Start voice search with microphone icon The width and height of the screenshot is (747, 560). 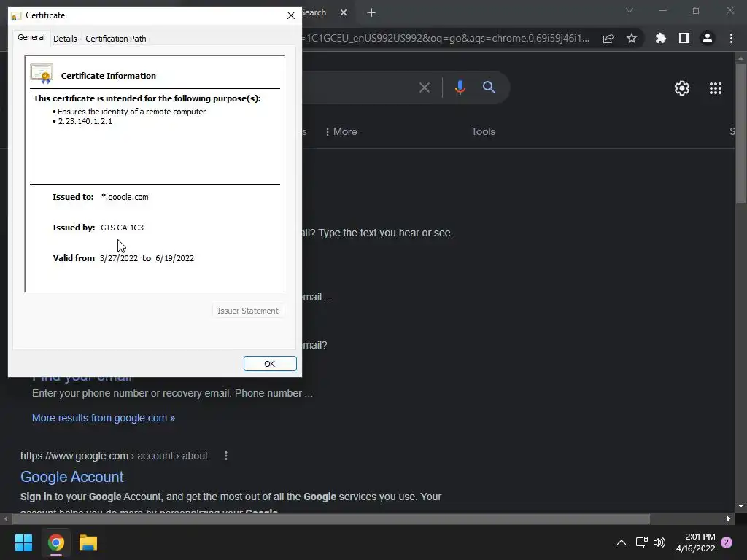460,87
